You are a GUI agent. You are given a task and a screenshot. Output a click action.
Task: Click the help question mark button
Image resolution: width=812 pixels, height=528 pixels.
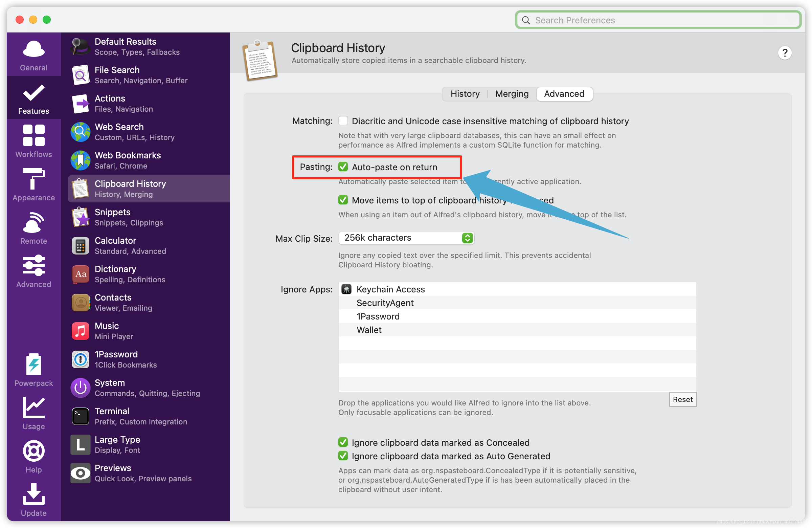[x=784, y=53]
